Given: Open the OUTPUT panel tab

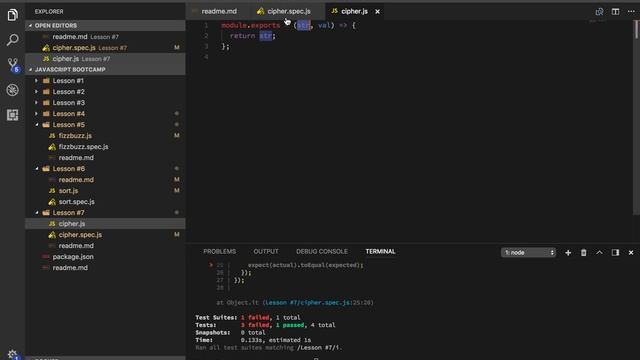Looking at the screenshot, I should (x=266, y=251).
